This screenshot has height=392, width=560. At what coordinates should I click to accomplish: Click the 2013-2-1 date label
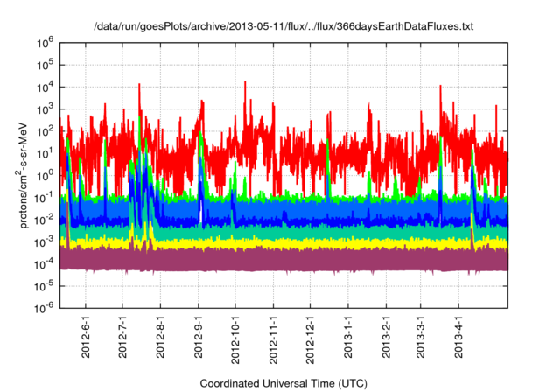point(386,337)
